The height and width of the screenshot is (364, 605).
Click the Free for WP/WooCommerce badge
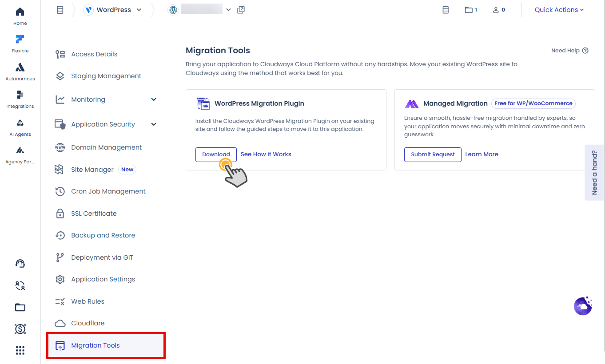(533, 103)
